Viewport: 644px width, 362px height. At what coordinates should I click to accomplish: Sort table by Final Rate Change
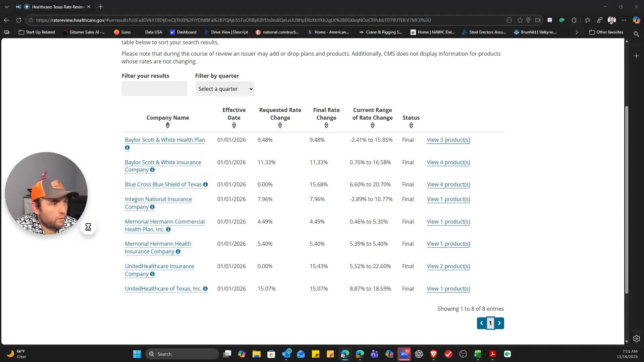pos(326,125)
